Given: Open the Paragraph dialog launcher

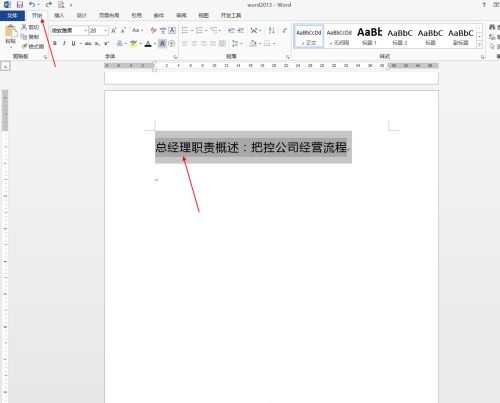Looking at the screenshot, I should 288,57.
